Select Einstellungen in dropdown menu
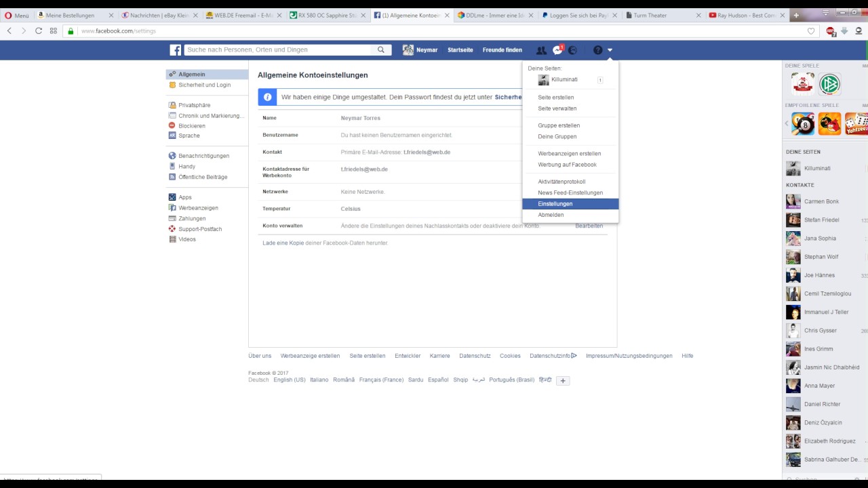This screenshot has height=488, width=868. (570, 204)
